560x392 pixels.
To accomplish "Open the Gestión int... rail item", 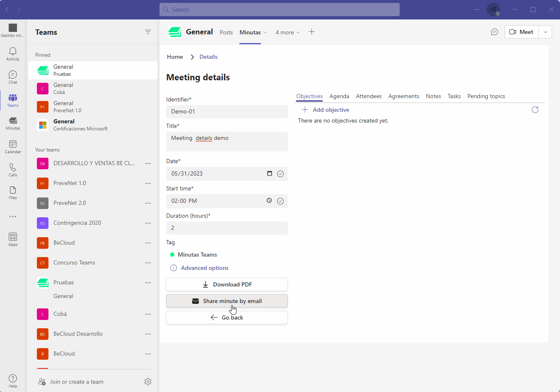I will click(13, 31).
